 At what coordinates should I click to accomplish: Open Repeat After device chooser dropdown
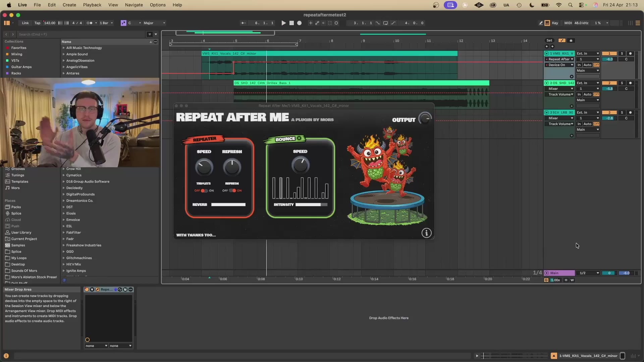559,59
